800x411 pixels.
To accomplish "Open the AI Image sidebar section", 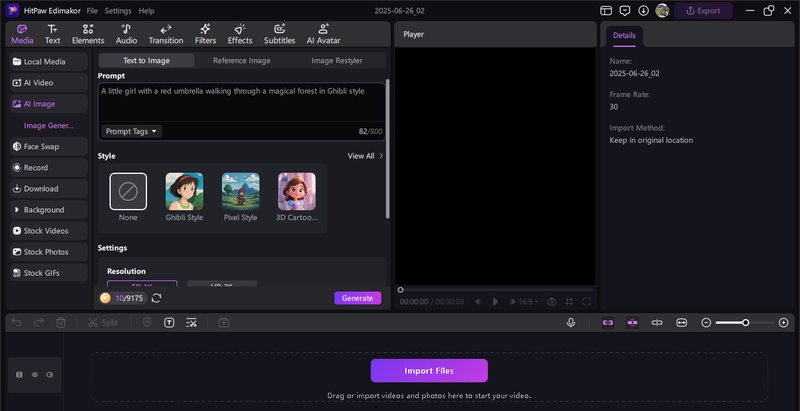I will (x=48, y=104).
